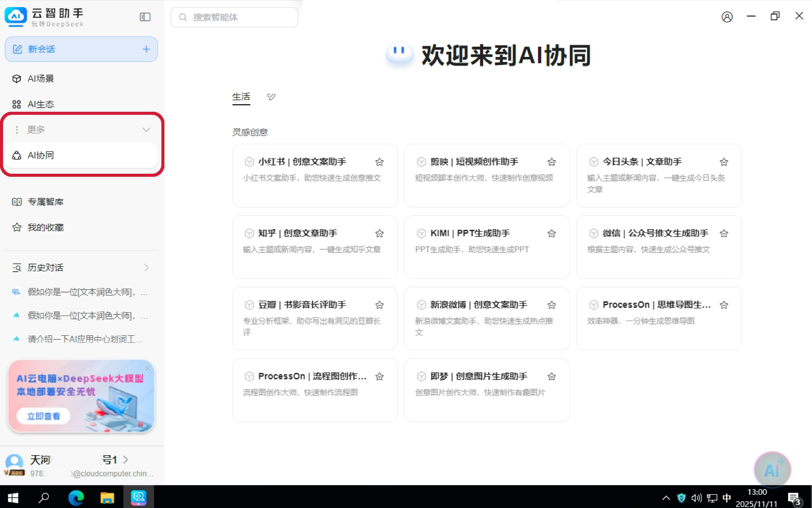The image size is (812, 508).
Task: Toggle favorite star on 今日头条 | 文章助手
Action: click(x=724, y=162)
